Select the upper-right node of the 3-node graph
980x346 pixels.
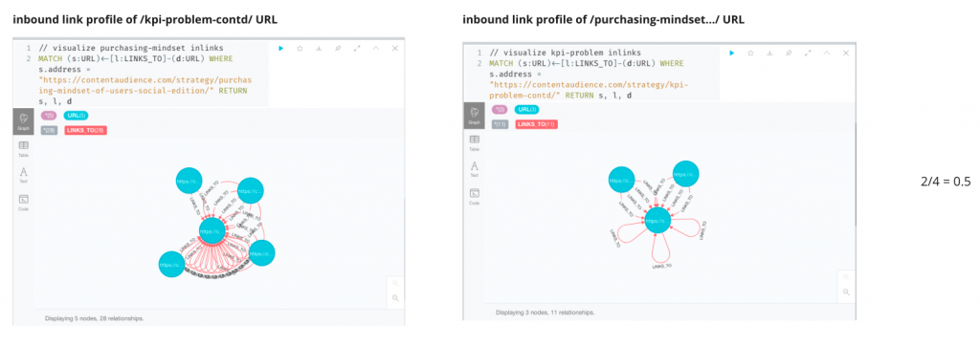(685, 174)
